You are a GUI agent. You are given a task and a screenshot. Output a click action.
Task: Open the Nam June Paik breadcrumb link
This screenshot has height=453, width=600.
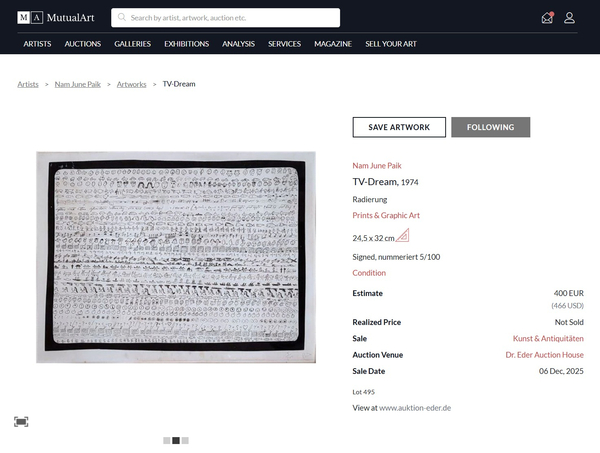(x=76, y=84)
